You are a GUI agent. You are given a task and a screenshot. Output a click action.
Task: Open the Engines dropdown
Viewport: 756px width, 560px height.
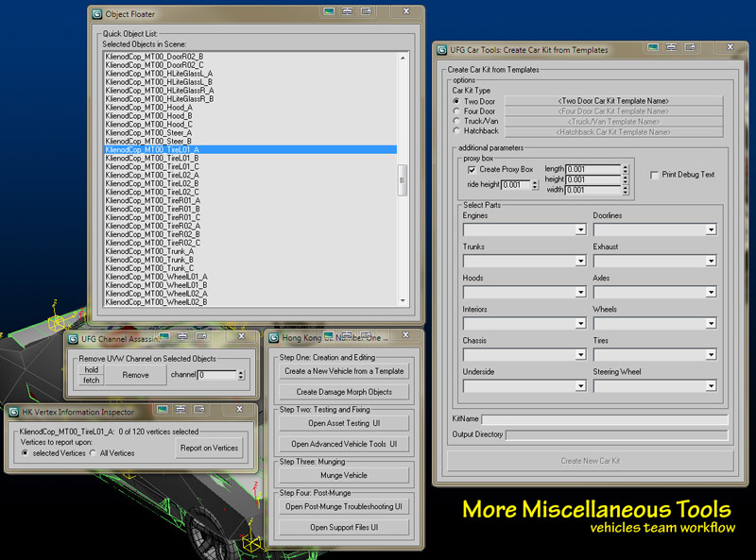[x=580, y=229]
